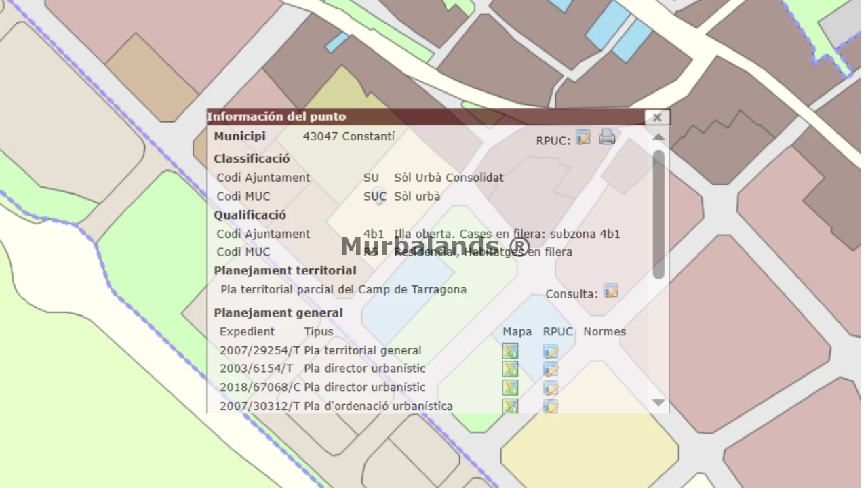Open Mapa icon for expedient 2007/29254/T

click(510, 351)
